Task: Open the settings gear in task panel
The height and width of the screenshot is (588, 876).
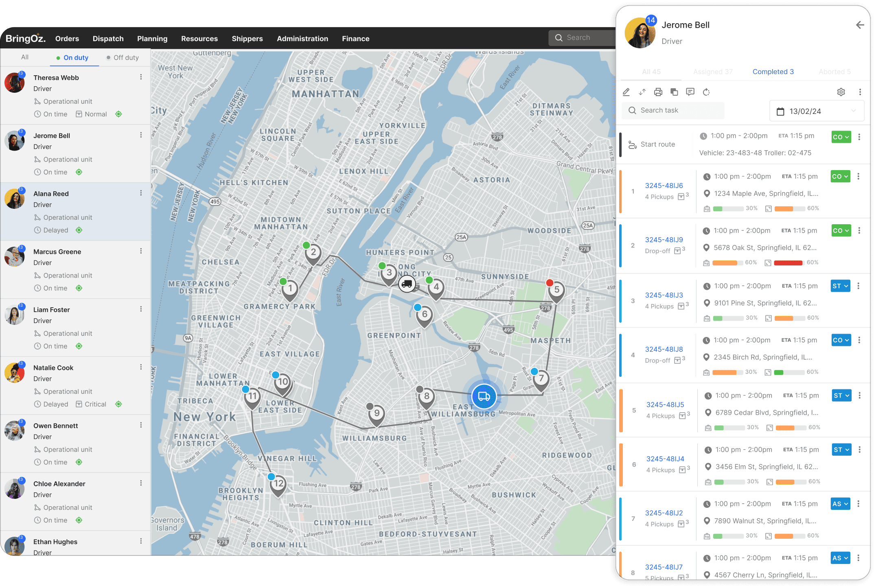Action: (841, 92)
